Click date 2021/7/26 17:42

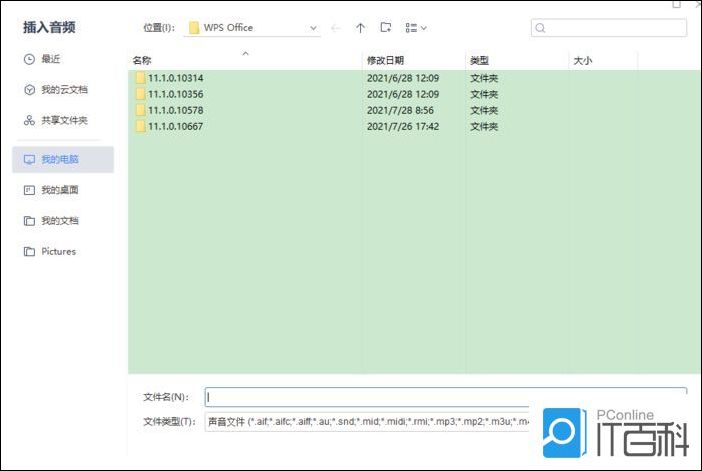pos(403,126)
